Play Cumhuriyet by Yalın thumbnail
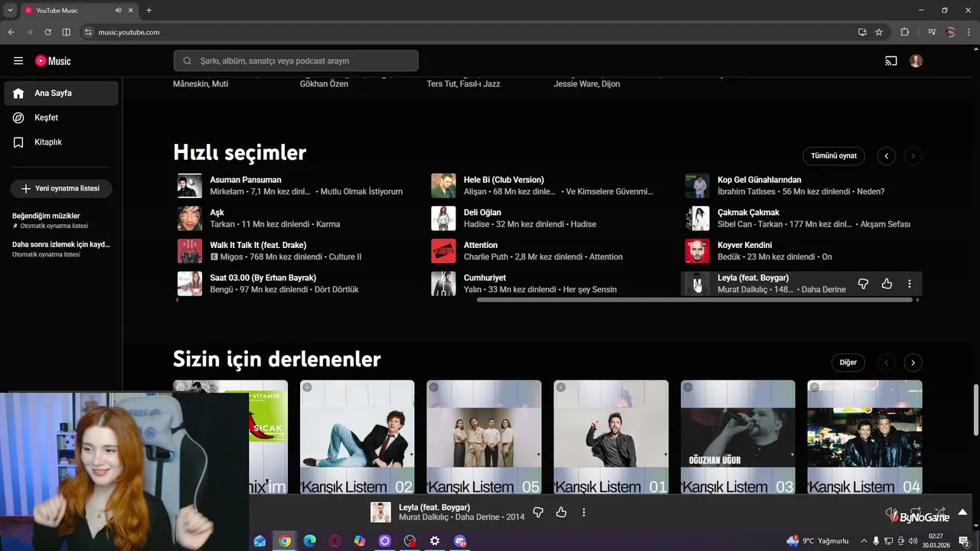This screenshot has height=551, width=980. click(443, 283)
